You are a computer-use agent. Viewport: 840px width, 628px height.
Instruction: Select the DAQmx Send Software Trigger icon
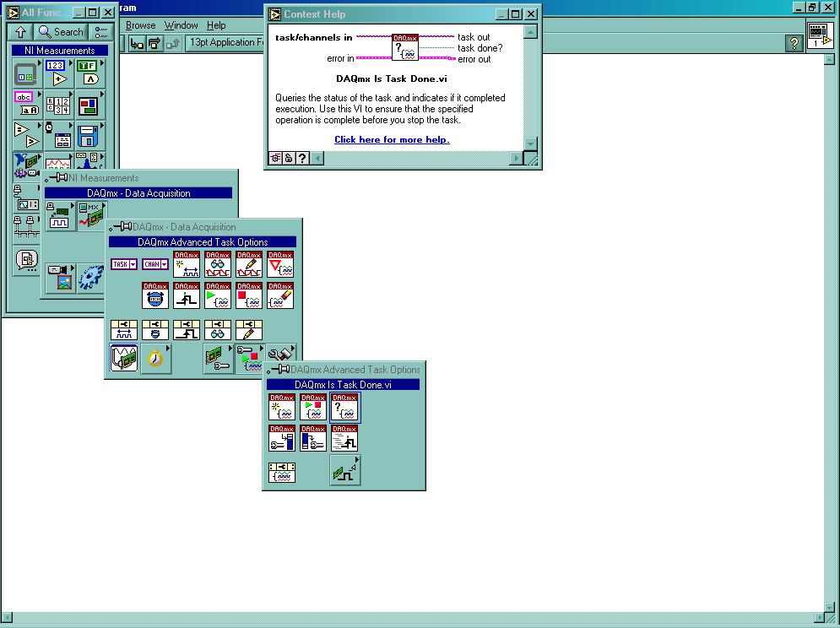coord(344,438)
